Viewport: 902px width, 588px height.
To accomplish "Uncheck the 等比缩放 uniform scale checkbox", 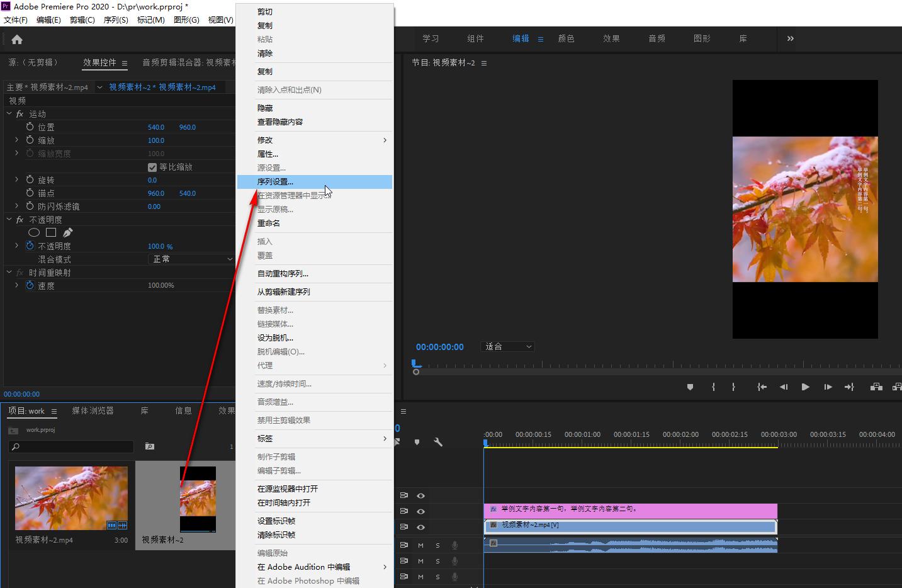I will click(152, 167).
